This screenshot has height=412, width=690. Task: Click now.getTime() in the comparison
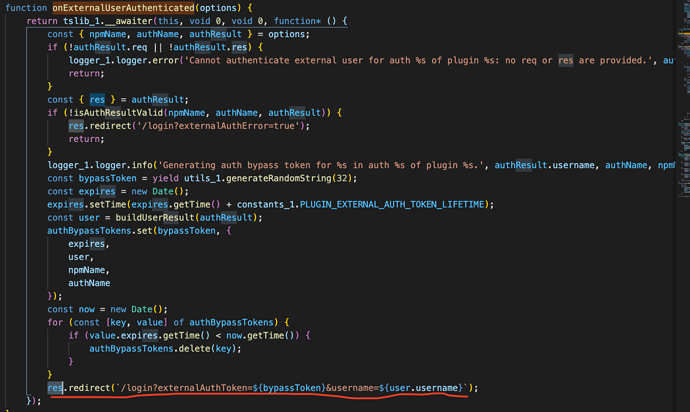(x=260, y=335)
